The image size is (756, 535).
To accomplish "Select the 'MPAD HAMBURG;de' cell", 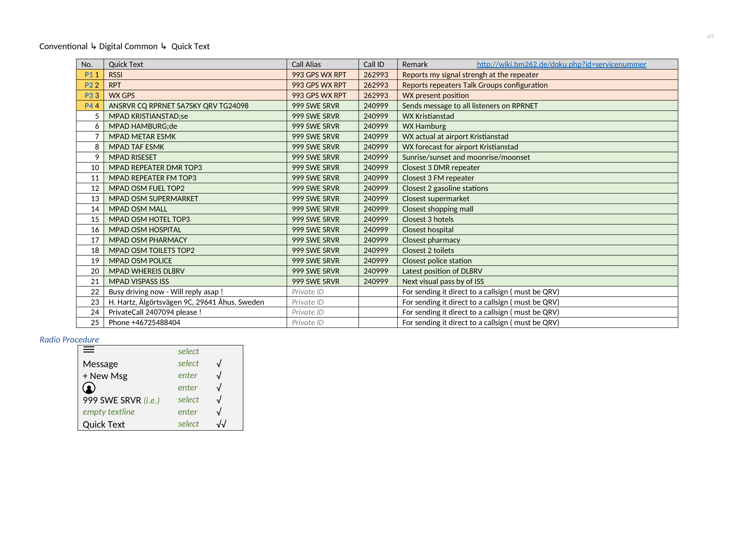I will (195, 126).
